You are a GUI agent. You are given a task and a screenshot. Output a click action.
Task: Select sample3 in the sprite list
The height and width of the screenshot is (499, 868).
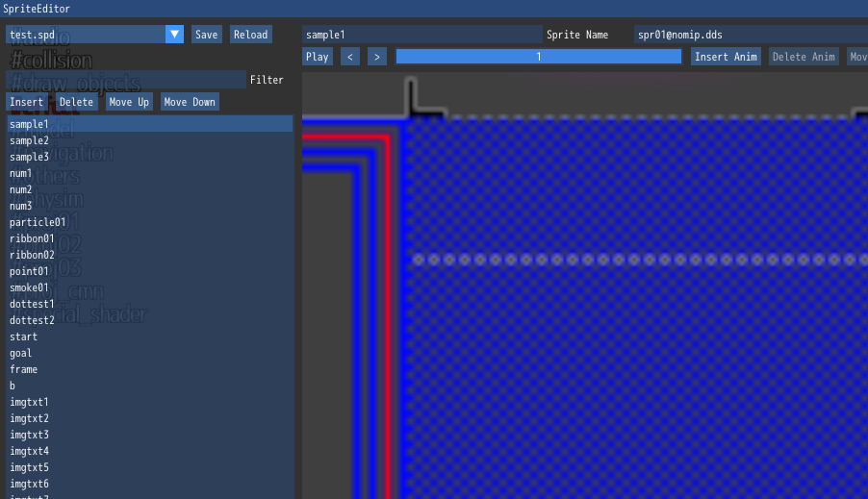pos(149,157)
